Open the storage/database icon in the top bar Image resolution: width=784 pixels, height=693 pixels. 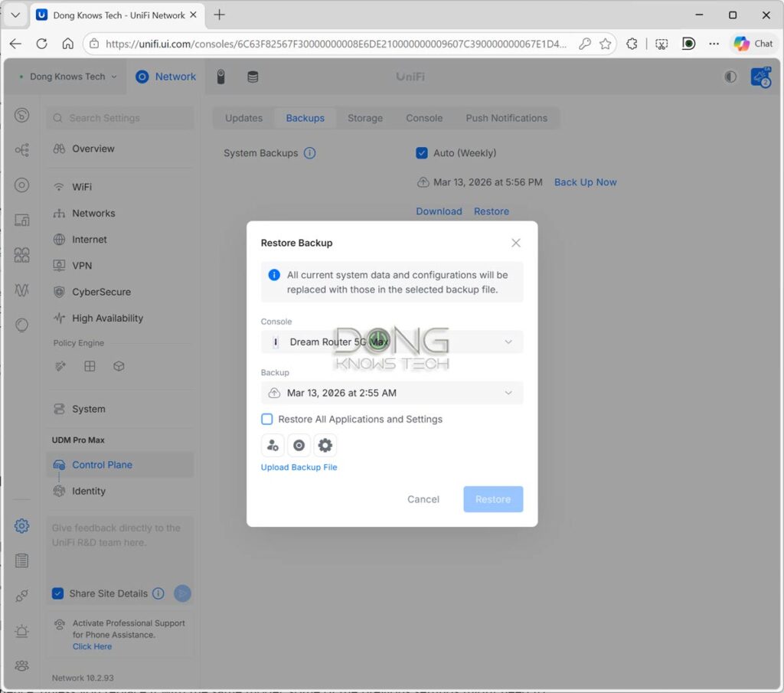point(253,77)
